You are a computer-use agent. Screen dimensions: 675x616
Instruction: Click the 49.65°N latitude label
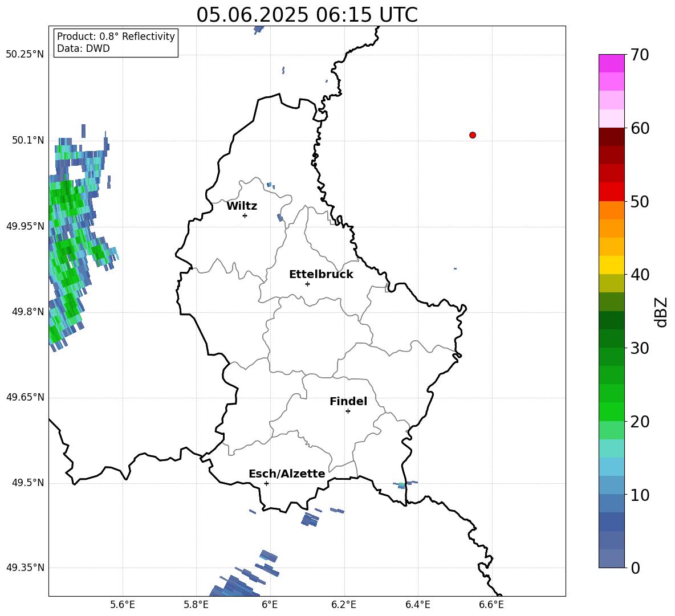click(25, 397)
